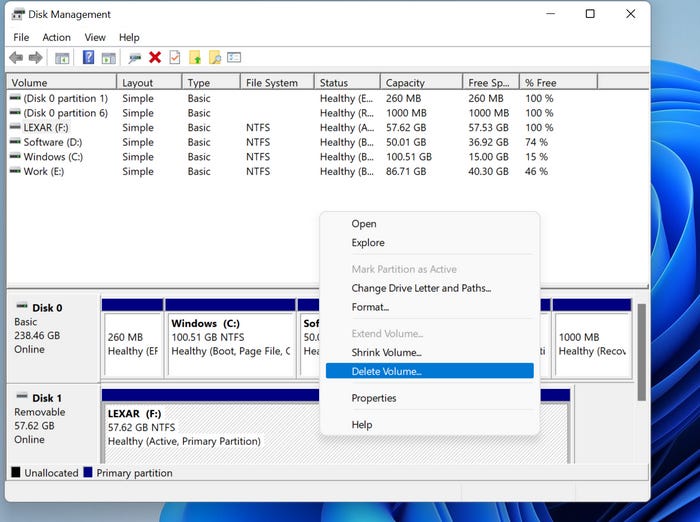Click the Forward arrow toolbar icon
The height and width of the screenshot is (522, 700).
[x=36, y=58]
